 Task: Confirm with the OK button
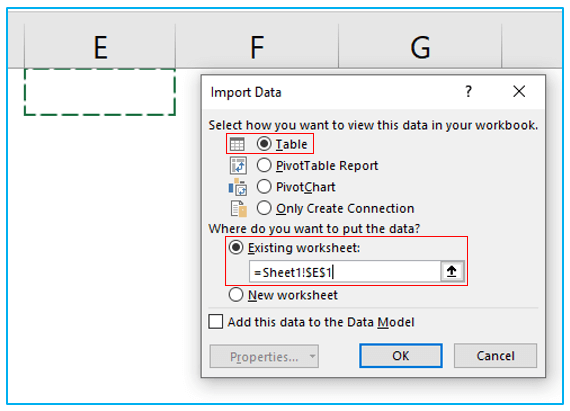click(x=401, y=356)
